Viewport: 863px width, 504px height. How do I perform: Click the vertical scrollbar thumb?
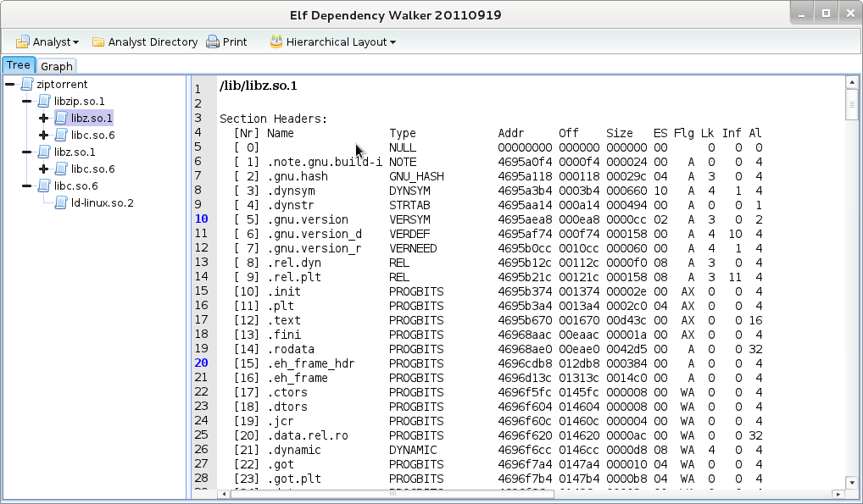(x=852, y=104)
